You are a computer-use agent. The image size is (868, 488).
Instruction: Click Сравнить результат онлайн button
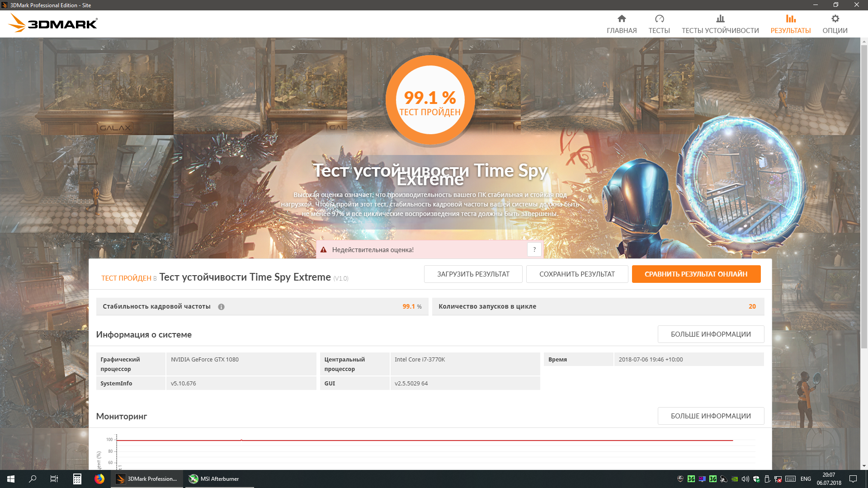pyautogui.click(x=696, y=274)
